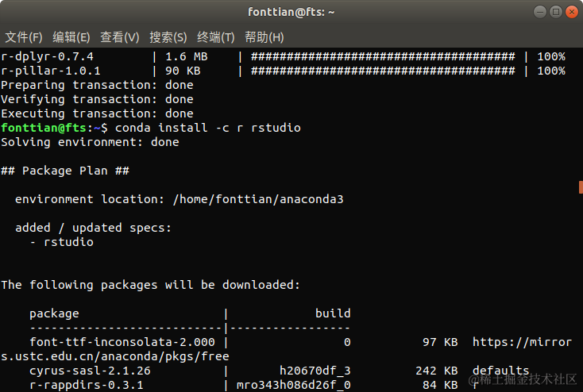
Task: Click the package name cyrus-sasl-2.1.26
Action: (x=90, y=371)
